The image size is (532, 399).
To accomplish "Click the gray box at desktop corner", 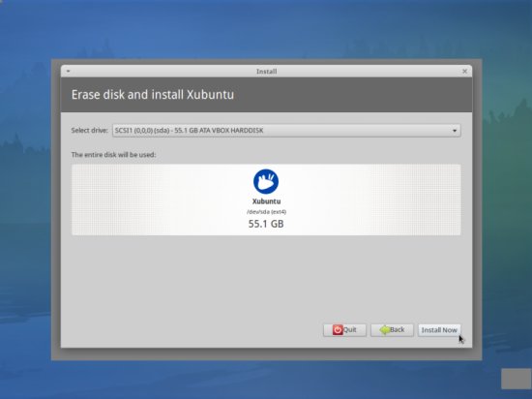I will 517,379.
